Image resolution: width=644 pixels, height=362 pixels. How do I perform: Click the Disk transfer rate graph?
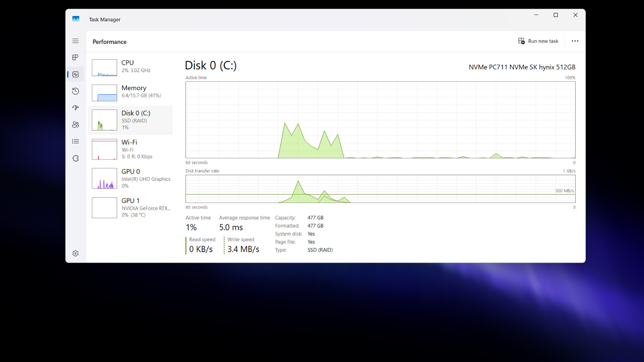[380, 189]
